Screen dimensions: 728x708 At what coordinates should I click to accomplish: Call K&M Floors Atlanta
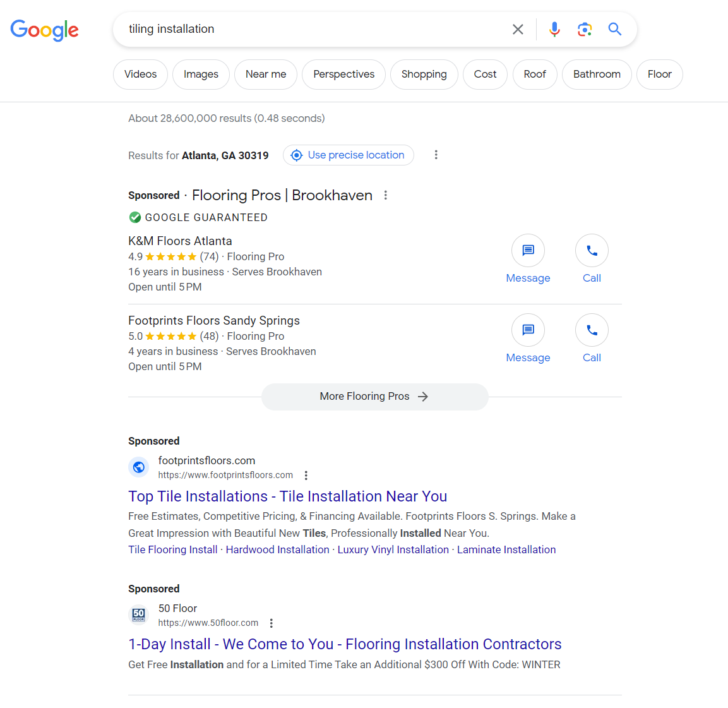pyautogui.click(x=592, y=251)
